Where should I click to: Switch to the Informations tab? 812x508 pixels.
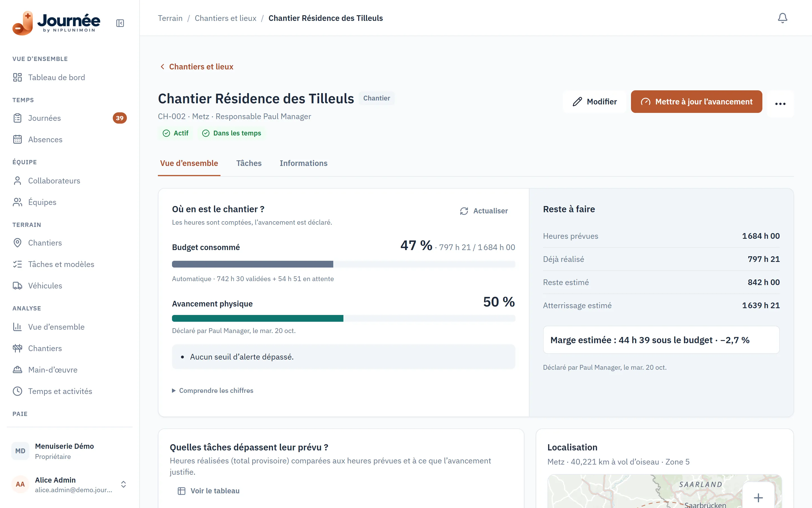pyautogui.click(x=303, y=163)
